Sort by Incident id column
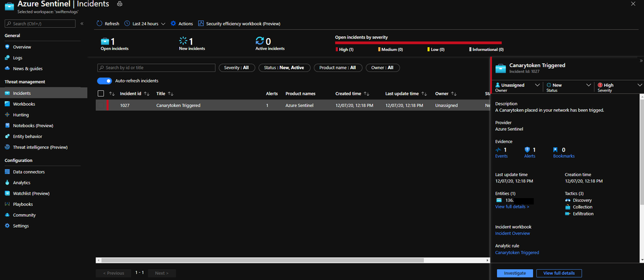Image resolution: width=644 pixels, height=280 pixels. [x=134, y=94]
